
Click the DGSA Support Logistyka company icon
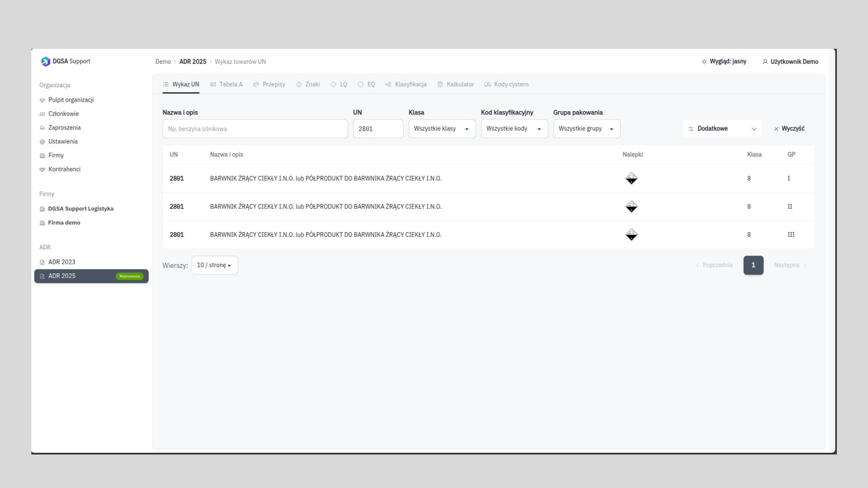click(x=42, y=209)
